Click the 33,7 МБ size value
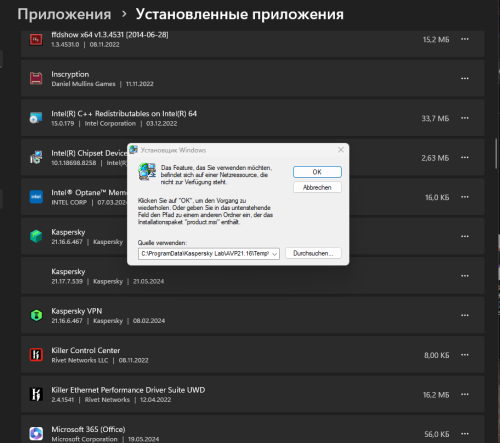The image size is (500, 443). coord(435,118)
